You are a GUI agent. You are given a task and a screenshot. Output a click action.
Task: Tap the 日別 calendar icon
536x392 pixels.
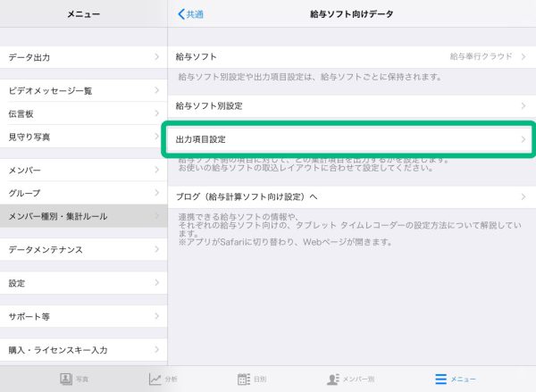point(244,379)
